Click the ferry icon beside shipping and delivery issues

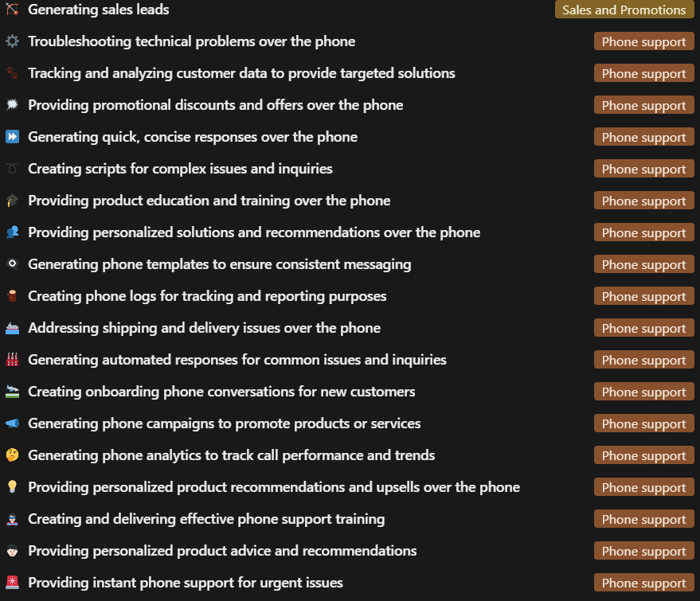[11, 328]
